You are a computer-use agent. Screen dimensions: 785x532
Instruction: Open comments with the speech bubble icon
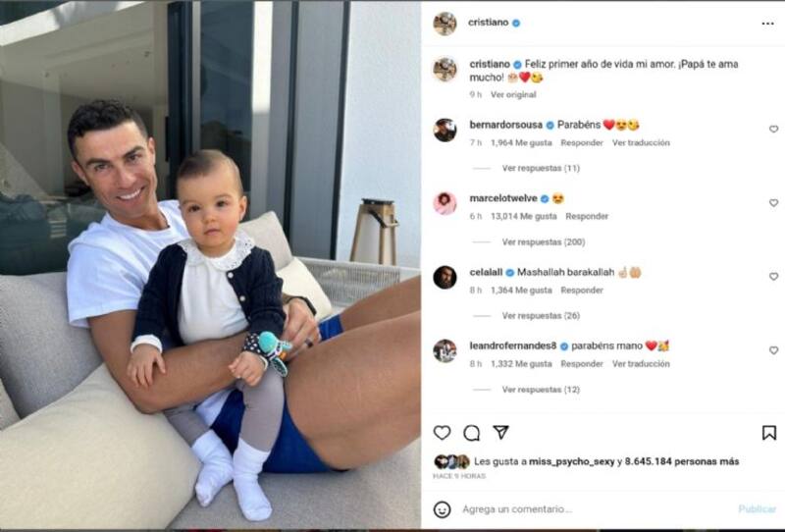tap(471, 432)
